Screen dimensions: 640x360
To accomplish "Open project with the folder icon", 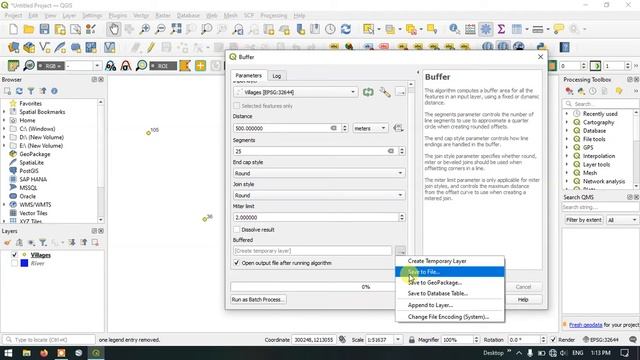I will 29,29.
